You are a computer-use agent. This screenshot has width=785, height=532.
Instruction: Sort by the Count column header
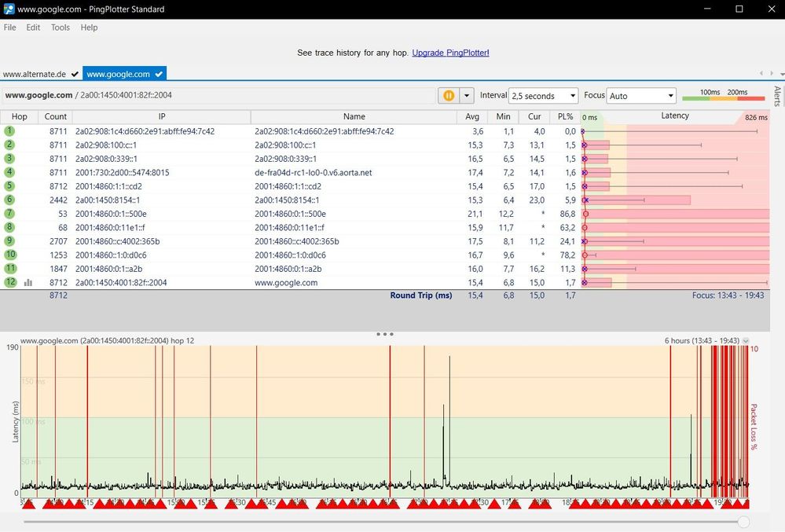click(x=55, y=116)
